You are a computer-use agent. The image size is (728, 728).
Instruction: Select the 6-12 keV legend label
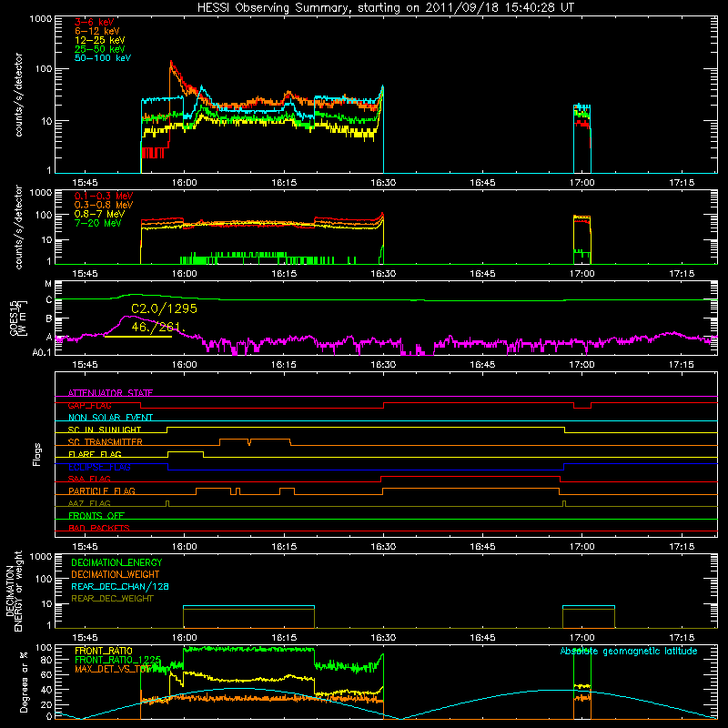point(97,31)
